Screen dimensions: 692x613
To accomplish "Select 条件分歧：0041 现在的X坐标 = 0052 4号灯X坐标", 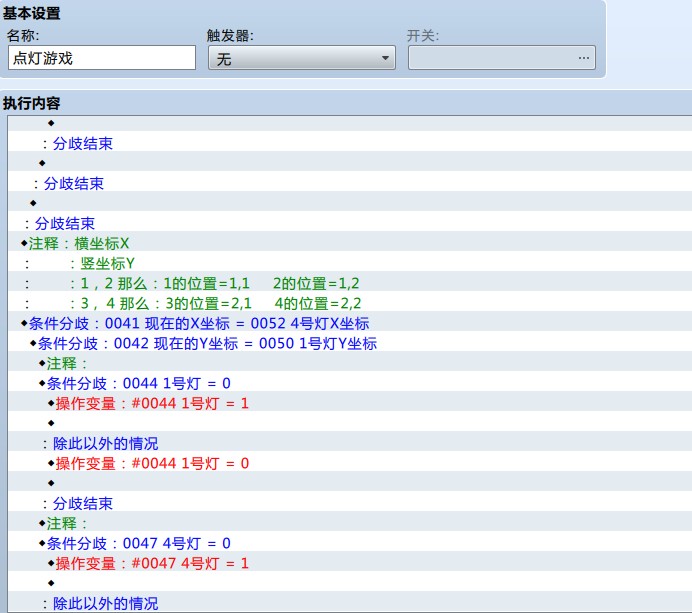I will [350, 323].
